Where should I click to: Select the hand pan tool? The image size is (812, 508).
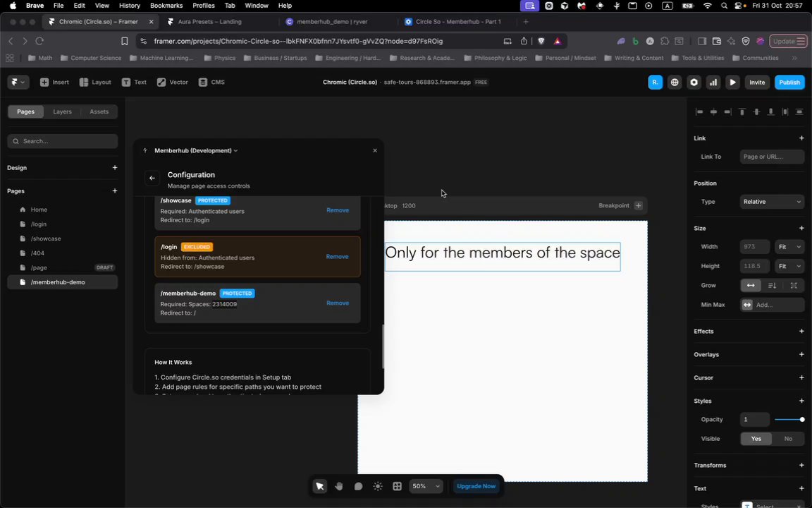pyautogui.click(x=338, y=486)
